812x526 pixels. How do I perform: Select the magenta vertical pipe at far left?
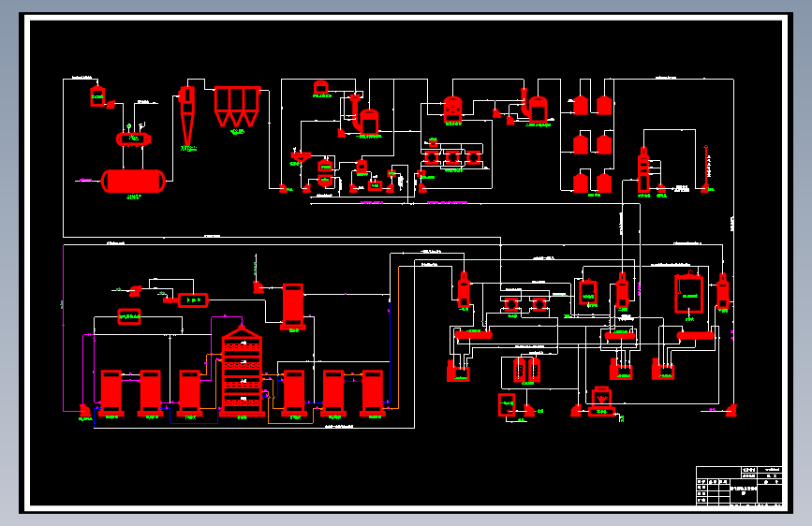tap(64, 329)
